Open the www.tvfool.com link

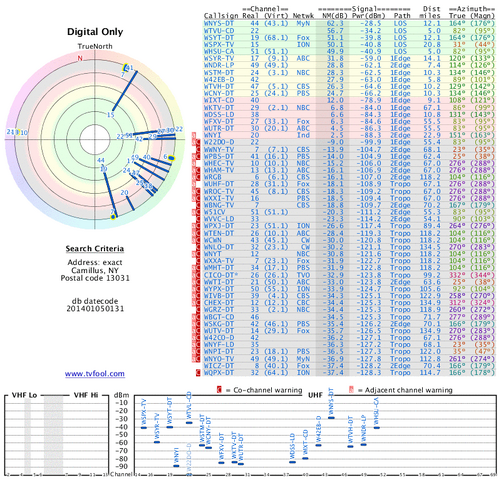pos(95,374)
